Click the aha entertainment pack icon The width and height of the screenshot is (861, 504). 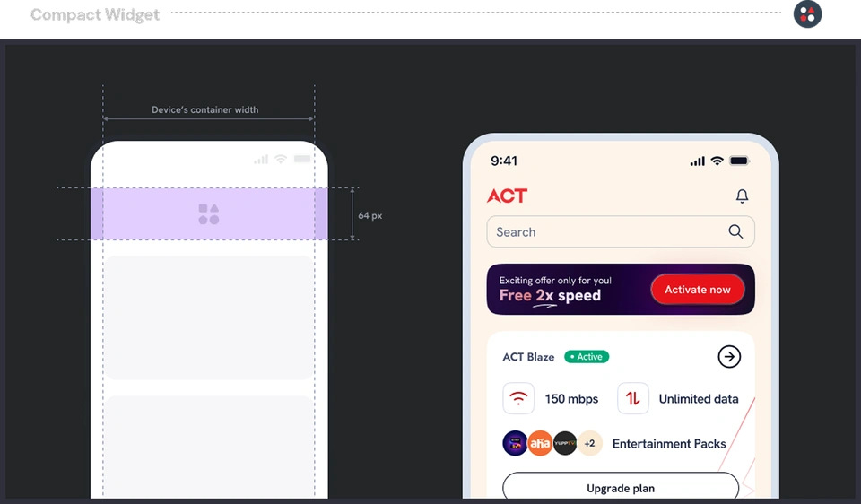pyautogui.click(x=540, y=443)
